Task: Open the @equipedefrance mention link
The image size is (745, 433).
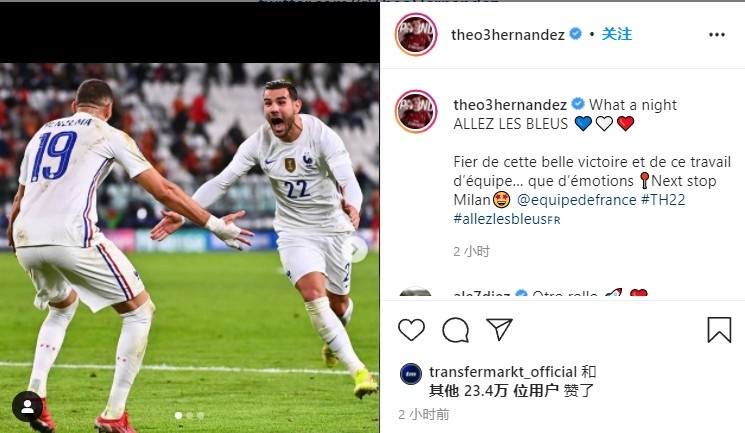Action: click(576, 200)
